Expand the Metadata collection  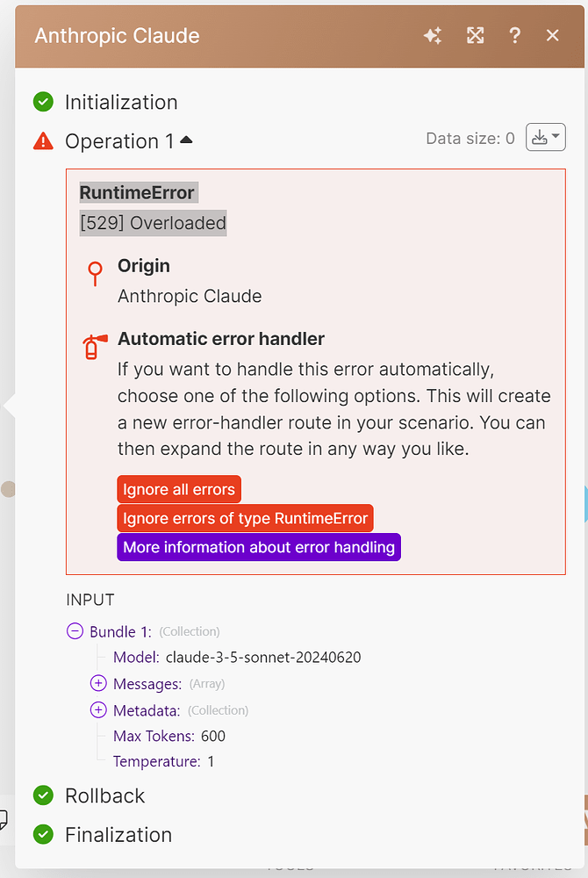click(x=98, y=710)
